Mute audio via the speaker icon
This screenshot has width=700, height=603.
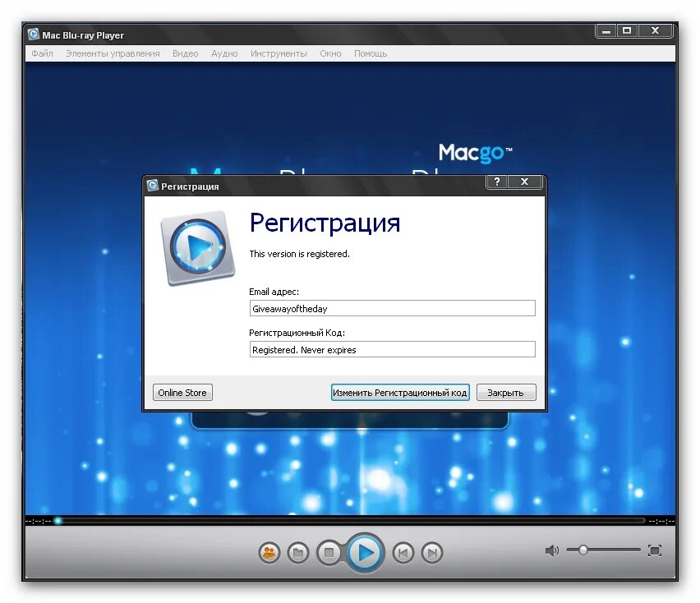pos(552,550)
